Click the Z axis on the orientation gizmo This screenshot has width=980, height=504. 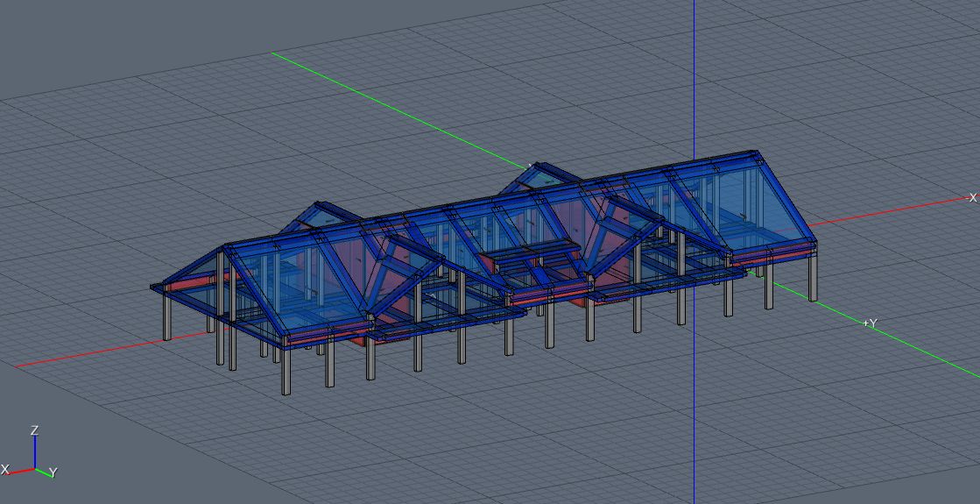click(x=35, y=449)
